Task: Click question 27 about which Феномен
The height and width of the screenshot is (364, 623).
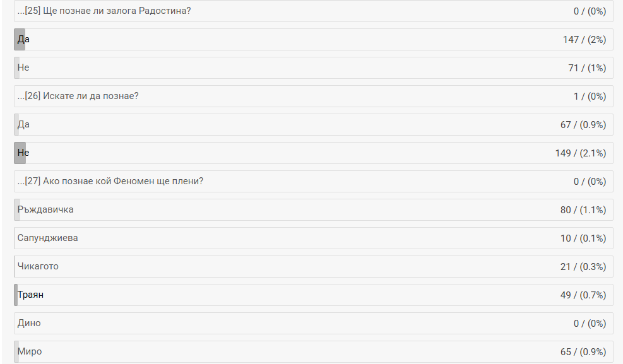Action: tap(110, 181)
